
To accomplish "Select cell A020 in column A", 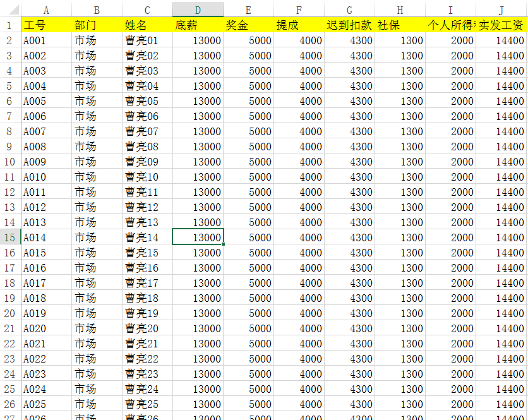I will [x=46, y=328].
